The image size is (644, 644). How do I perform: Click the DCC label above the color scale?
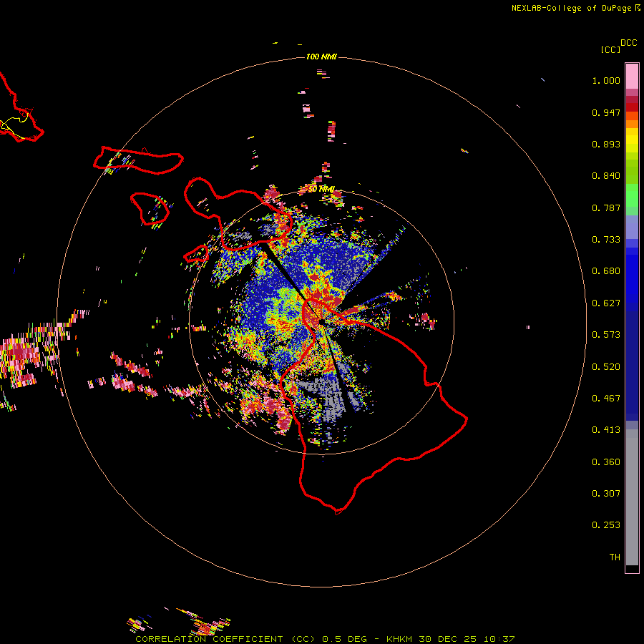(628, 43)
